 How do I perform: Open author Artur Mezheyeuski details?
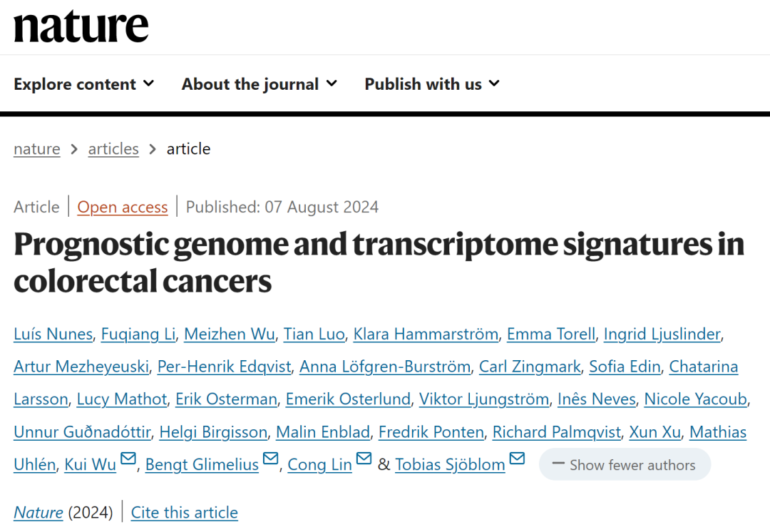coord(81,367)
